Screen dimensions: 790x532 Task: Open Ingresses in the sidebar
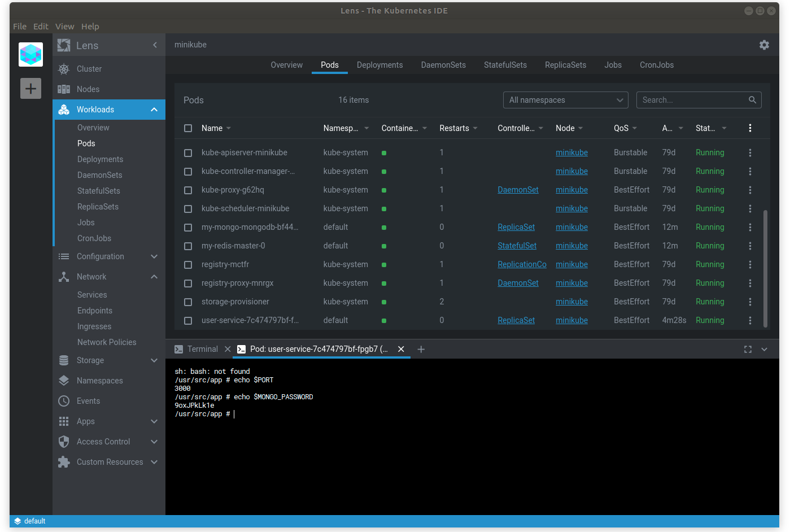94,326
